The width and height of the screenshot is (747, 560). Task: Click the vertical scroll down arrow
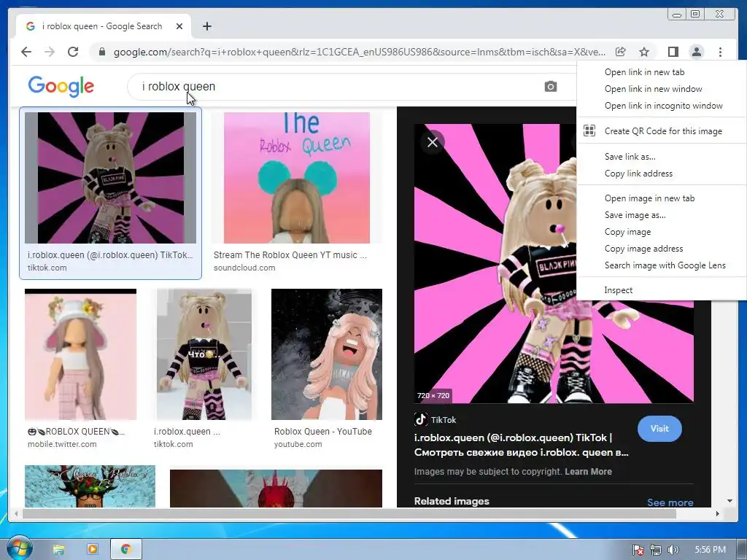click(729, 501)
